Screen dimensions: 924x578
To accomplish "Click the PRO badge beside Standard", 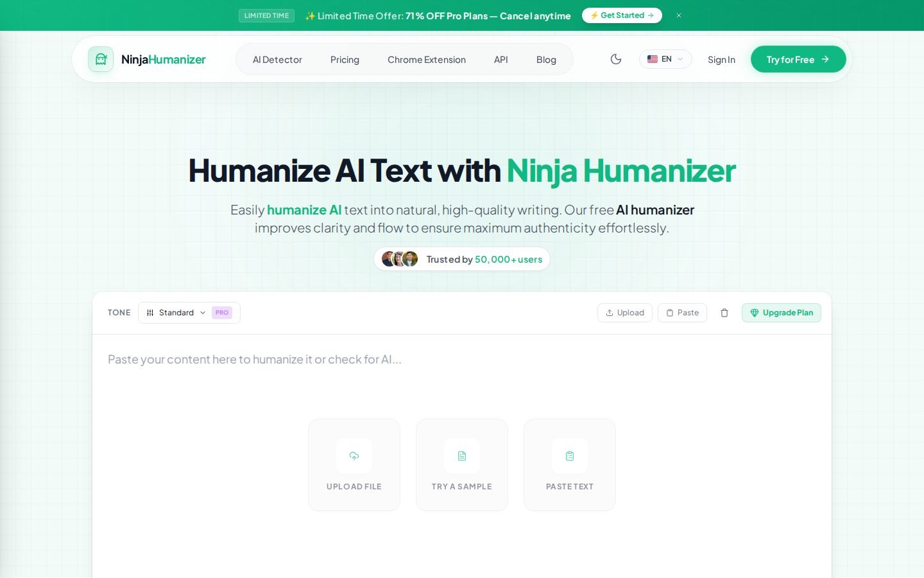I will (222, 313).
